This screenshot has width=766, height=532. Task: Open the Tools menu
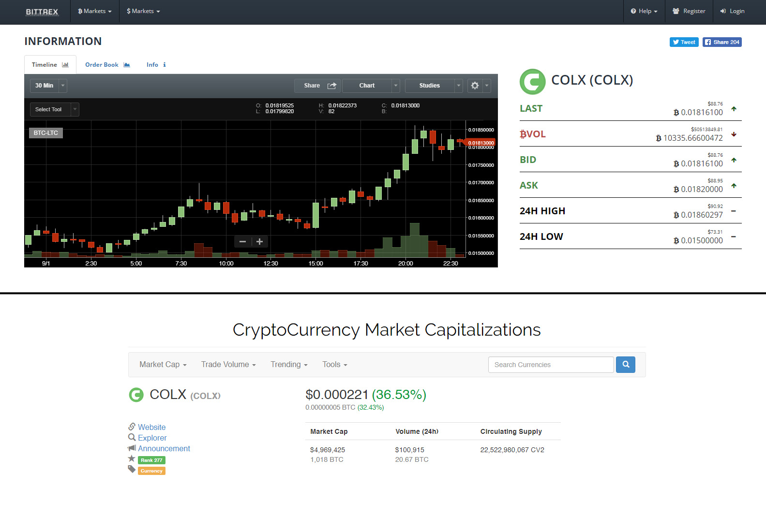pos(335,365)
